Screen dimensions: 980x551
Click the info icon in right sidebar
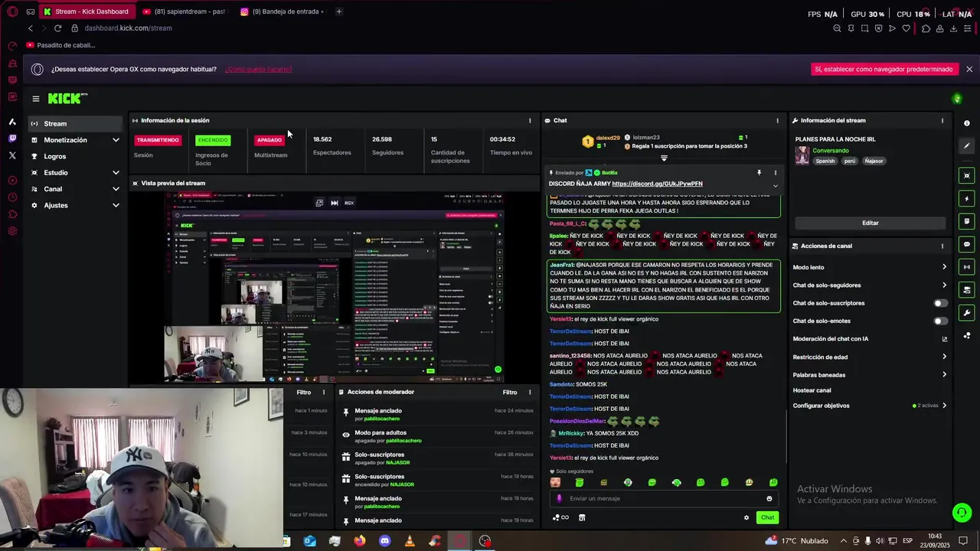coord(967,123)
